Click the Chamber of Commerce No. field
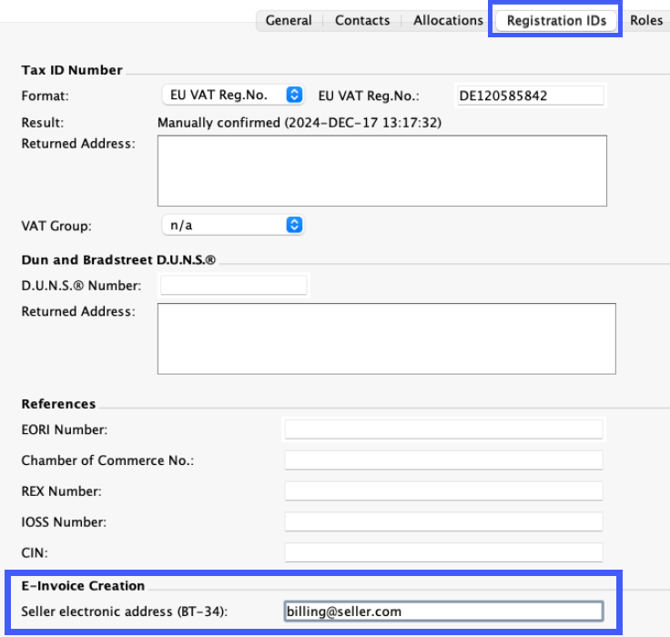 (444, 460)
